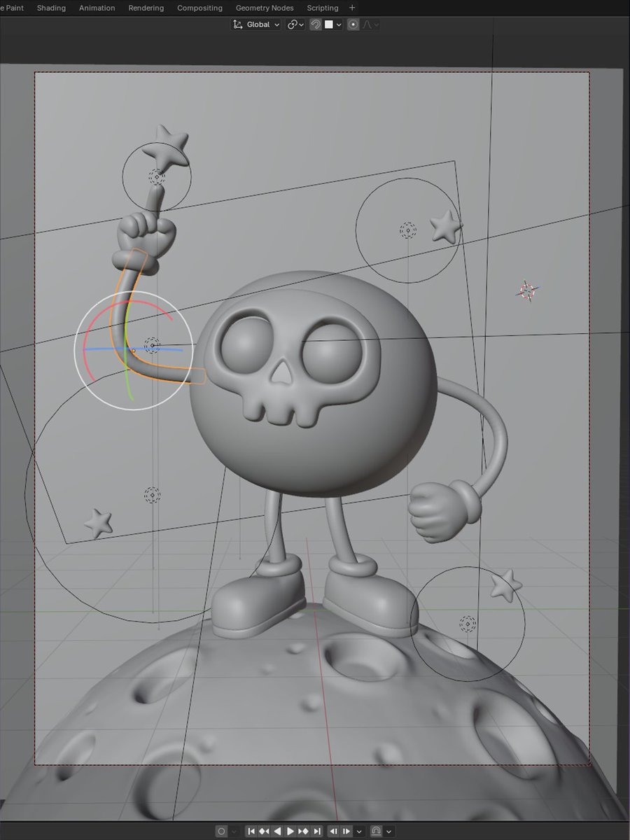Toggle the auto keying record button
This screenshot has height=840, width=630.
coord(222,831)
